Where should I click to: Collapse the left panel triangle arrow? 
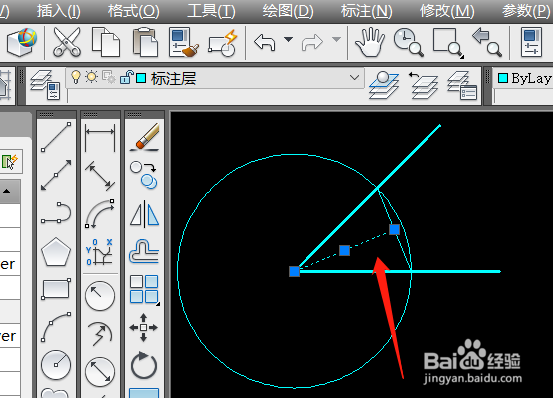click(6, 191)
